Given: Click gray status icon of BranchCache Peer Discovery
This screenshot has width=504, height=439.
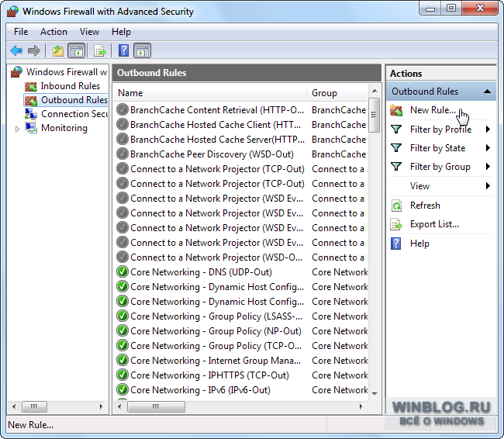Looking at the screenshot, I should tap(123, 154).
